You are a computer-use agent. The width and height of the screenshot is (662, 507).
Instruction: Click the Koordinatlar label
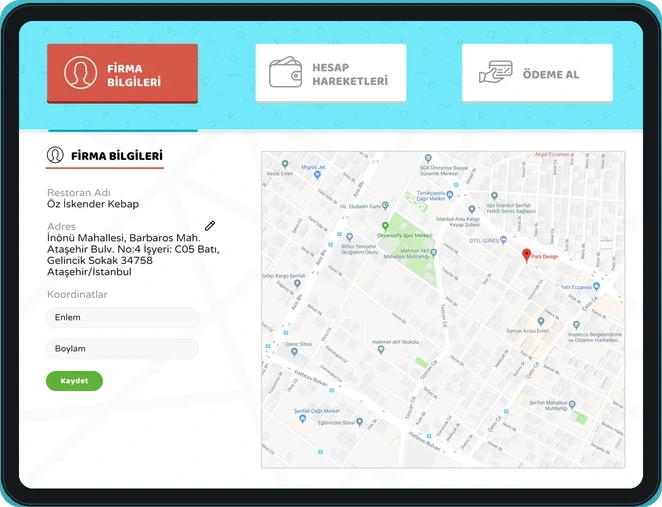(x=77, y=294)
